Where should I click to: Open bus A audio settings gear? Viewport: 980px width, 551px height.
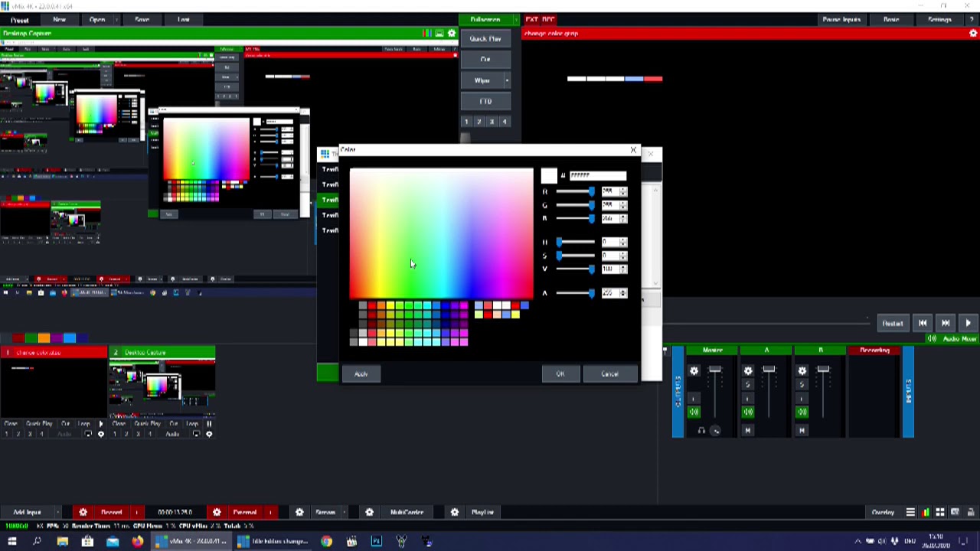tap(748, 371)
